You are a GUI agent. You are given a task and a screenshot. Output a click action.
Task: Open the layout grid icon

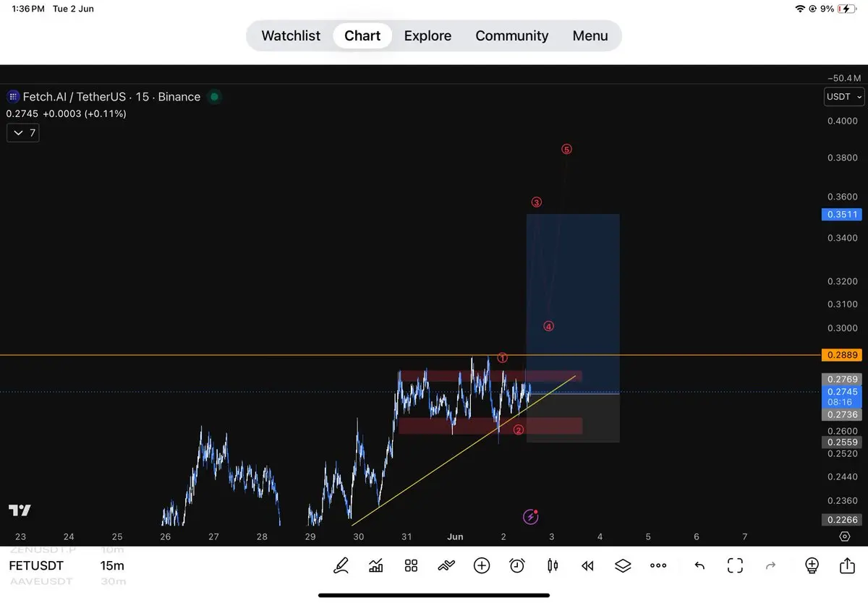click(411, 565)
